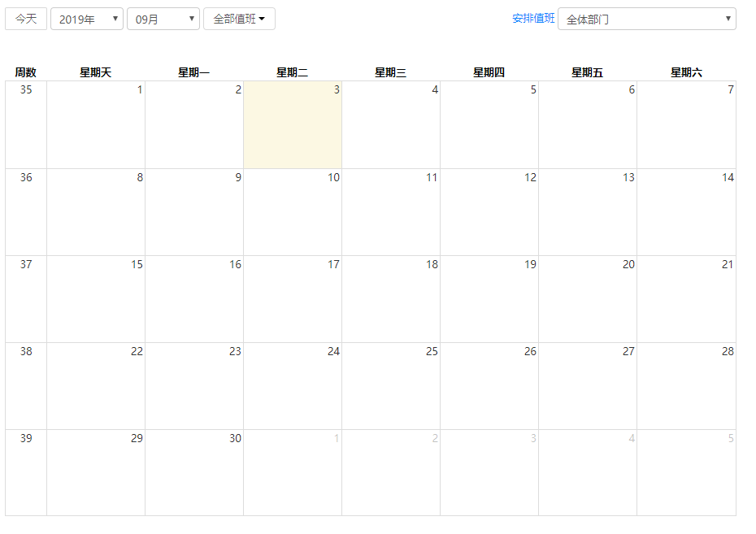Select the September 14 day cell
This screenshot has width=756, height=534.
(x=686, y=212)
